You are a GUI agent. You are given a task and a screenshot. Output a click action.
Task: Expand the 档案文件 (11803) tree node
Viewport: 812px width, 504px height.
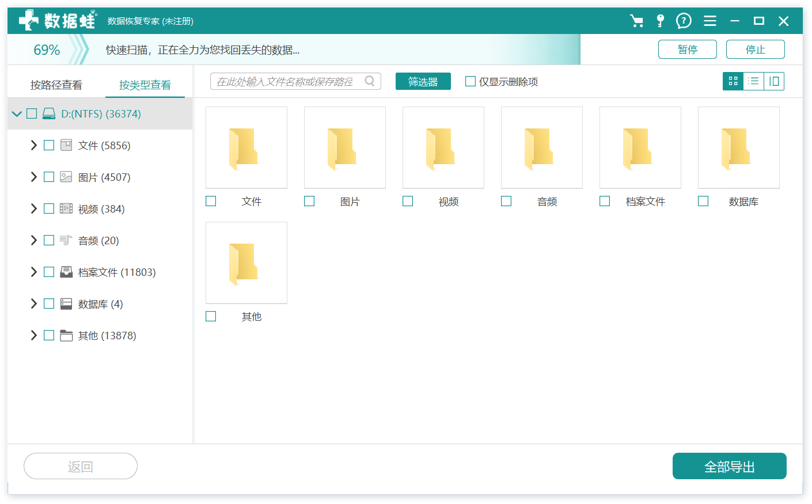point(33,272)
